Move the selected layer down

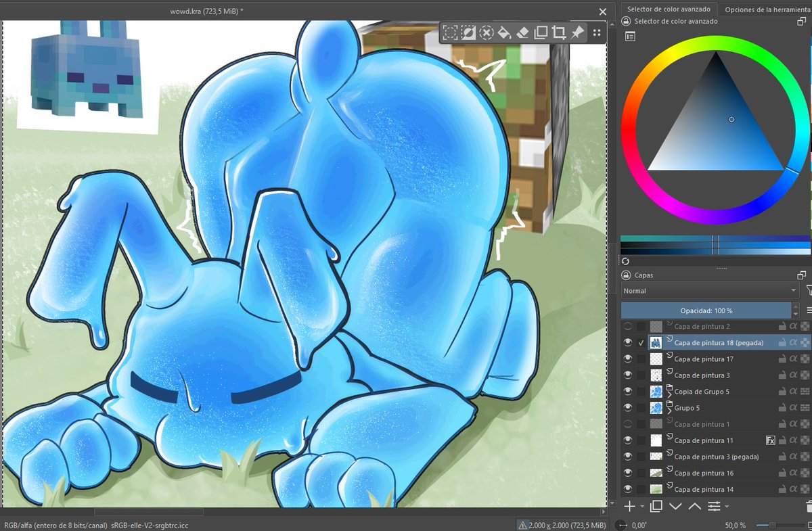(675, 506)
